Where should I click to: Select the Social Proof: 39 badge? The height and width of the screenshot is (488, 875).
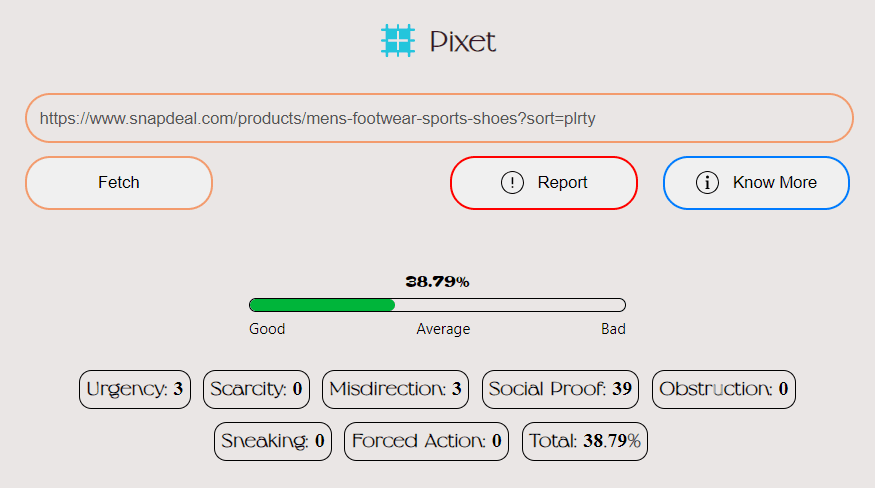(x=560, y=389)
